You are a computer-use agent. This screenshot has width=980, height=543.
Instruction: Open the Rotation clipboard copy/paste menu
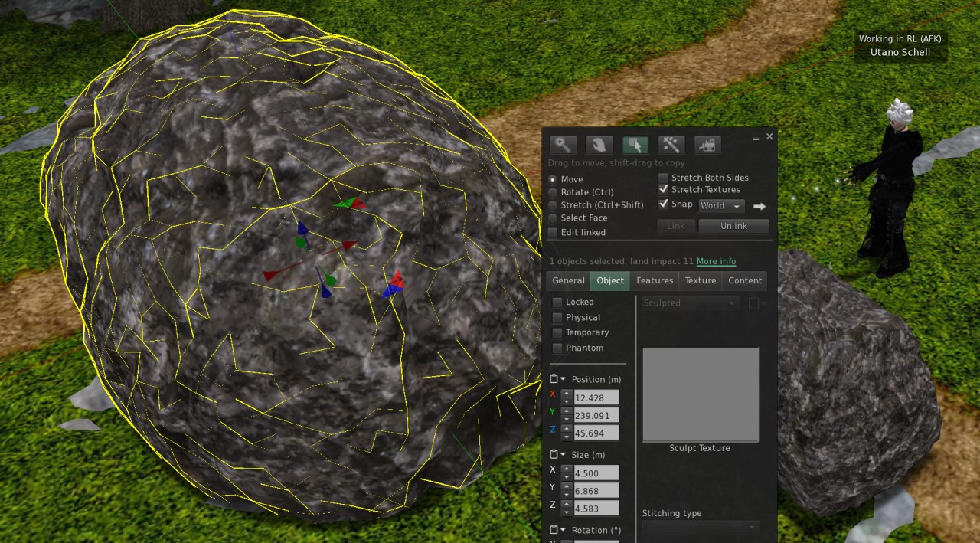point(557,530)
